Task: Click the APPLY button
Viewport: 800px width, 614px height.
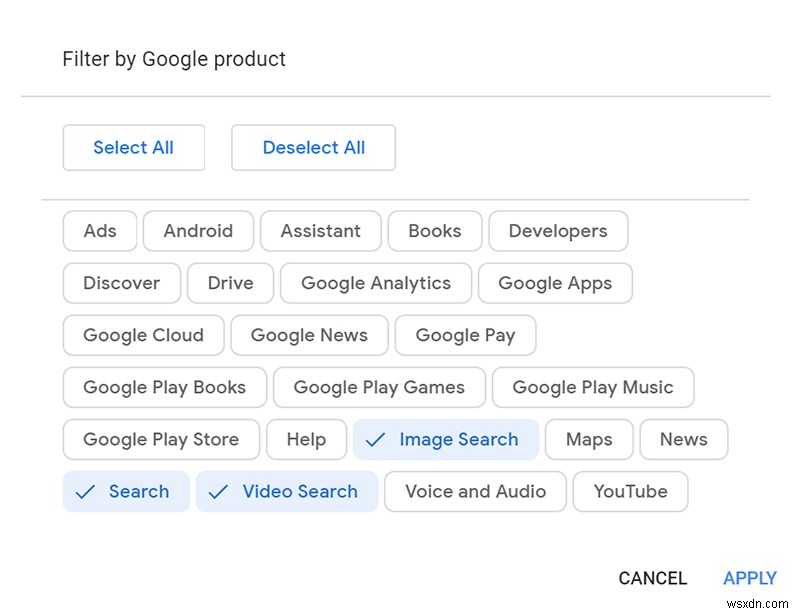Action: [750, 578]
